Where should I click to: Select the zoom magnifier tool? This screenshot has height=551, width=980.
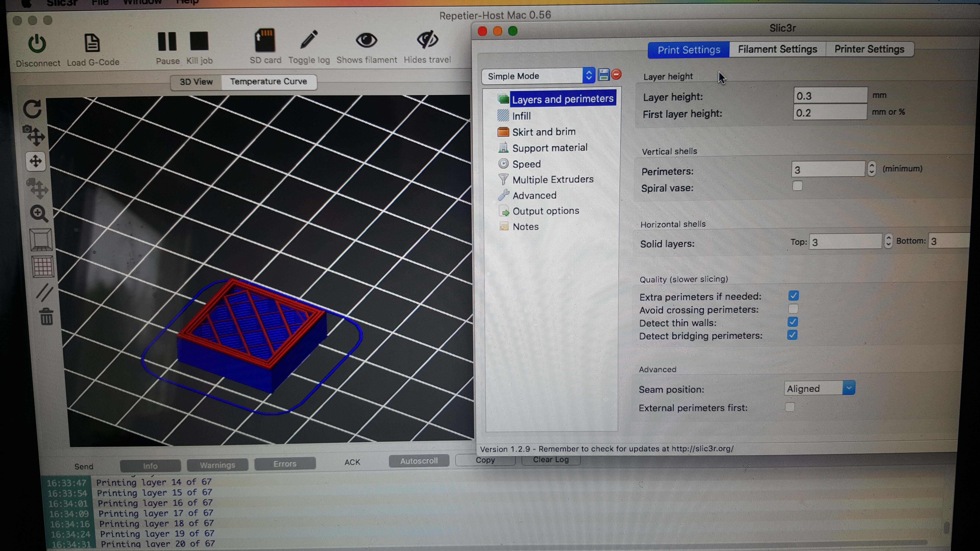point(39,214)
